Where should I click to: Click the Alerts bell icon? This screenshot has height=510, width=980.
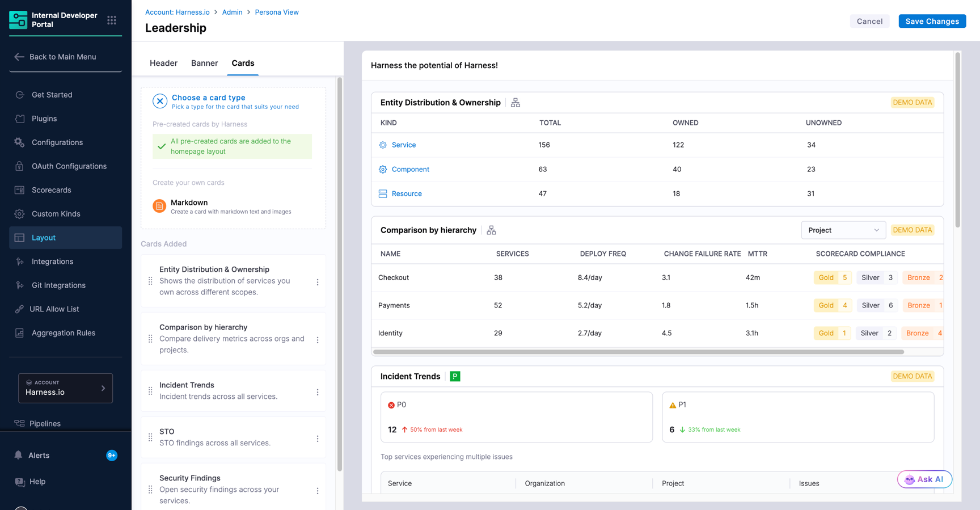[19, 455]
